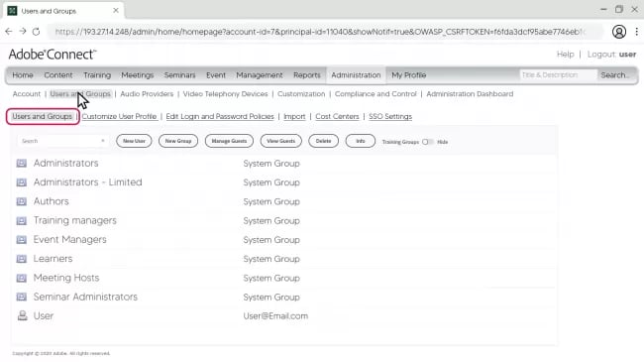Click the Delete button
This screenshot has width=644, height=362.
click(x=323, y=141)
